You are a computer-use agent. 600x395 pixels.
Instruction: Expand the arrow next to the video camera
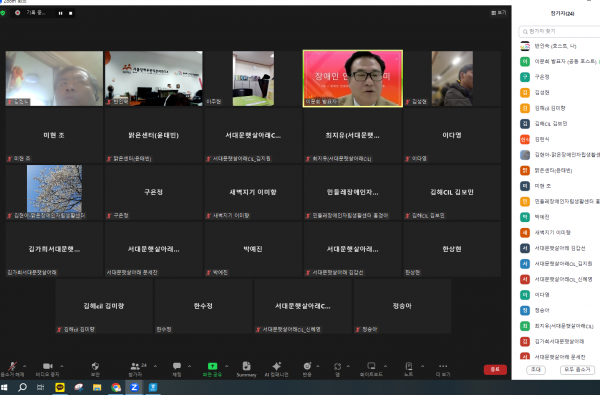62,366
